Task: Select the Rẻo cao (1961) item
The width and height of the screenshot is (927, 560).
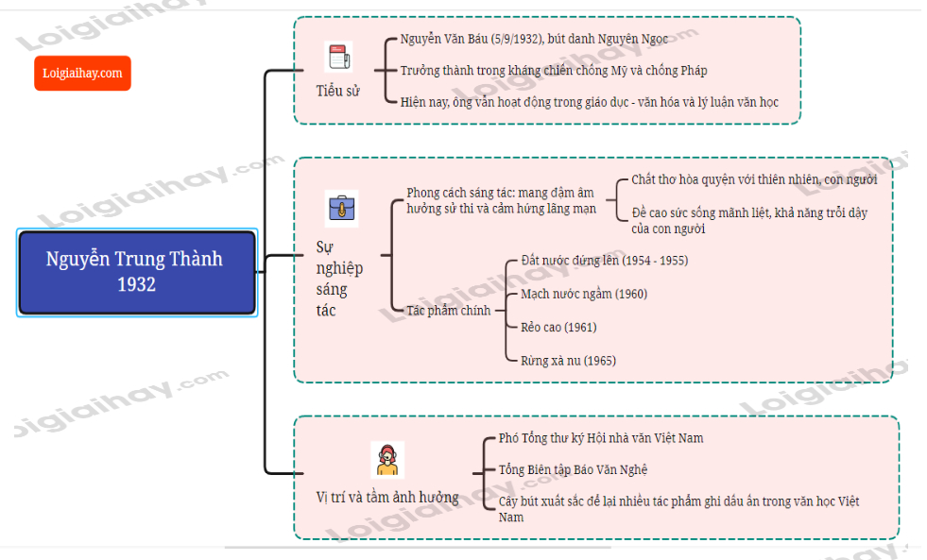Action: coord(558,327)
